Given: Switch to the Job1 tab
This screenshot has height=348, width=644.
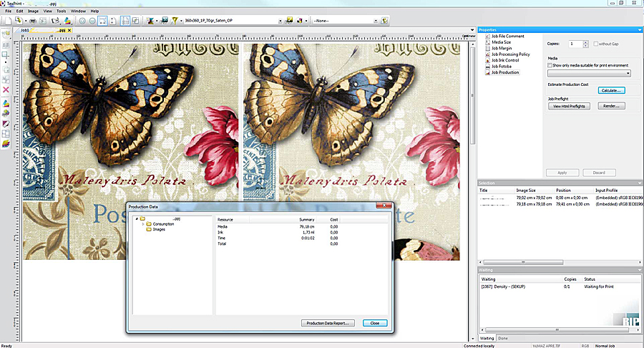Looking at the screenshot, I should (24, 30).
